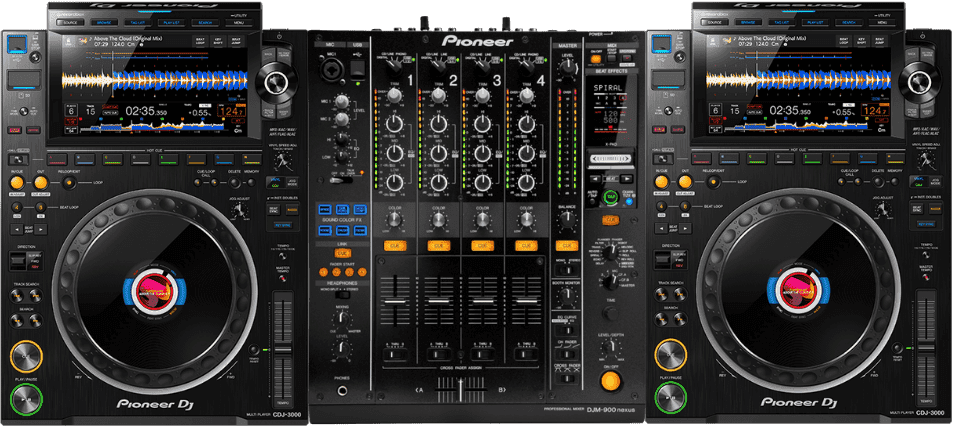Activate NOISE sound color FX on mixer

point(326,230)
